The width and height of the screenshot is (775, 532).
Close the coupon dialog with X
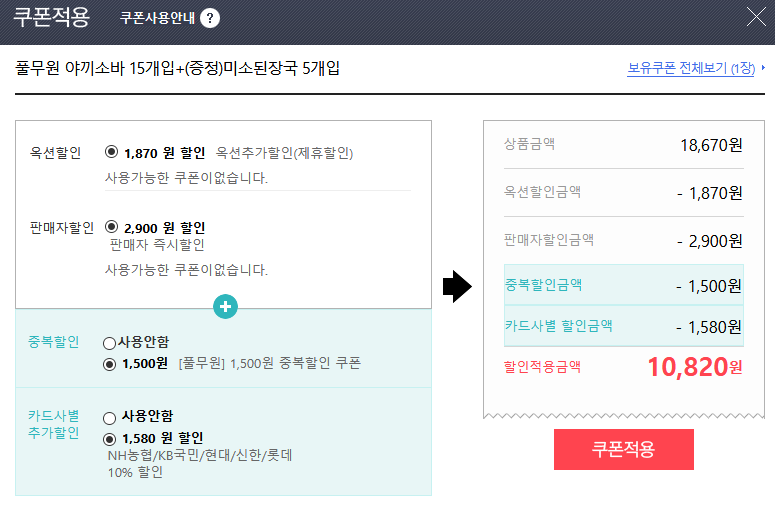pos(756,17)
